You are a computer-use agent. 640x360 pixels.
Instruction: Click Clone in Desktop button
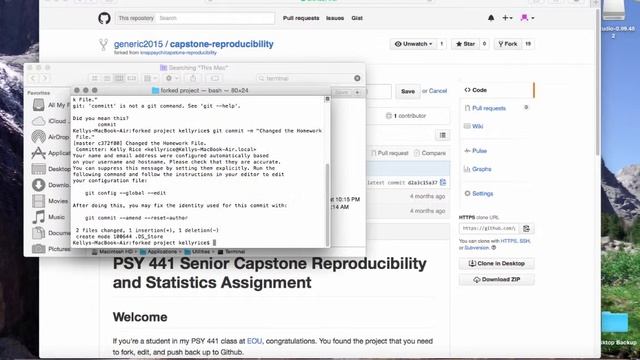point(497,264)
